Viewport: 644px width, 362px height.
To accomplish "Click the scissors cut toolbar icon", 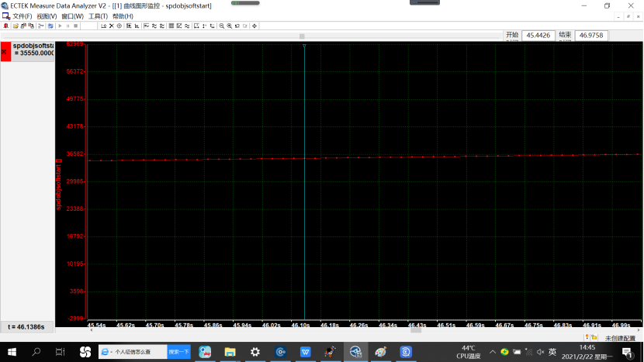I will coord(40,26).
